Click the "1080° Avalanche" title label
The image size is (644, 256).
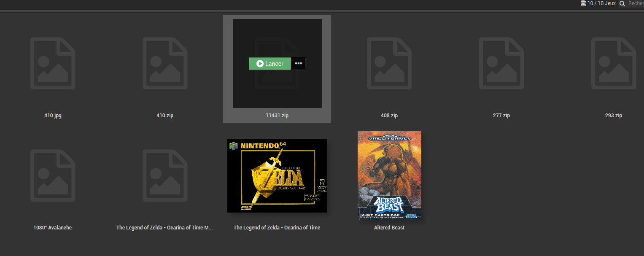[53, 228]
